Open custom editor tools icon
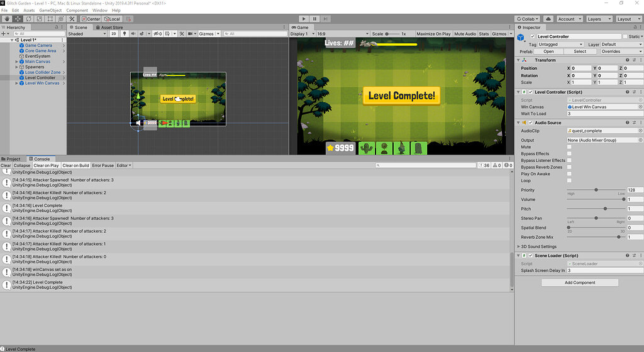The image size is (644, 352). pyautogui.click(x=72, y=19)
